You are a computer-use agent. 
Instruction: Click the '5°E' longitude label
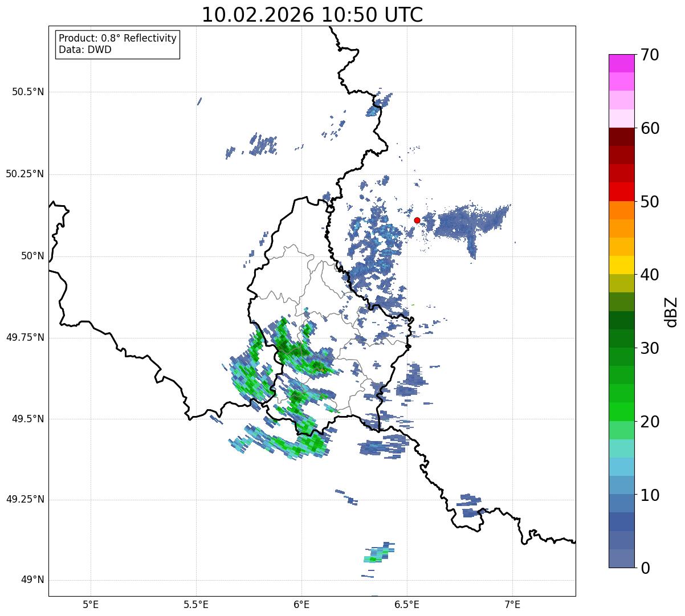(91, 604)
